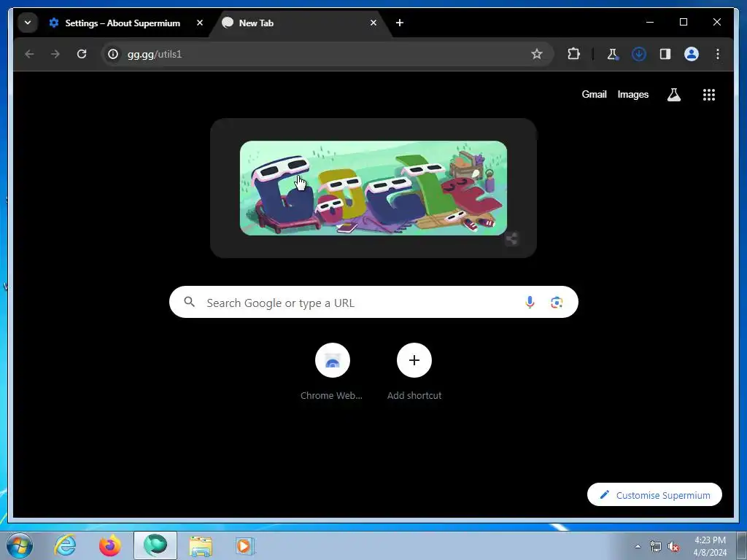
Task: Share the doodle via share icon
Action: point(511,238)
